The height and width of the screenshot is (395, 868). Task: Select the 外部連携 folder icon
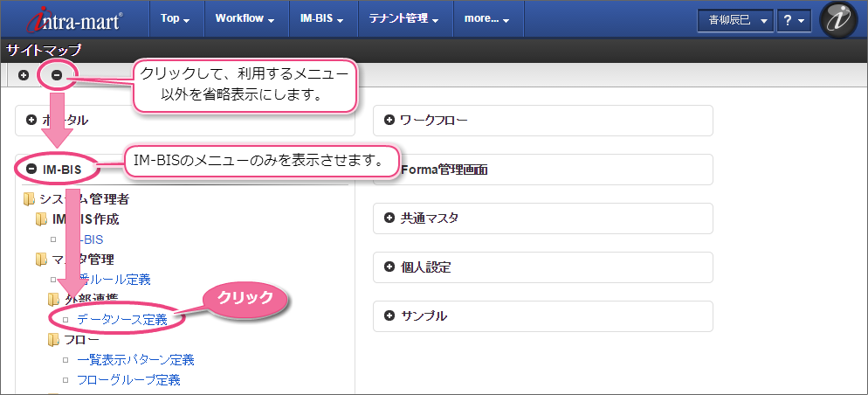point(53,300)
